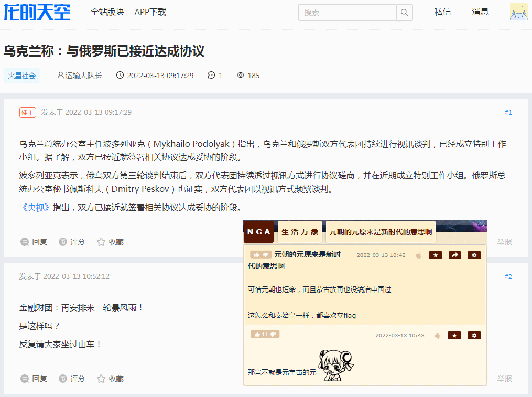Click the timestamp 发表于 2022-03-13 10:52:12
Screen dimensions: 532x397
point(64,276)
